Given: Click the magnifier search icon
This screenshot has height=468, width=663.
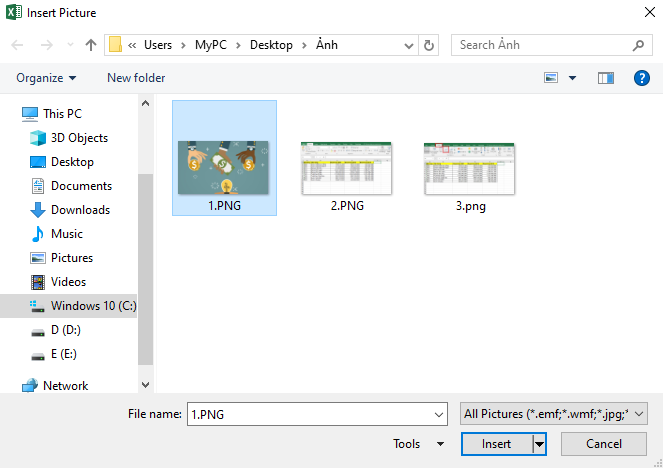Looking at the screenshot, I should tap(638, 45).
